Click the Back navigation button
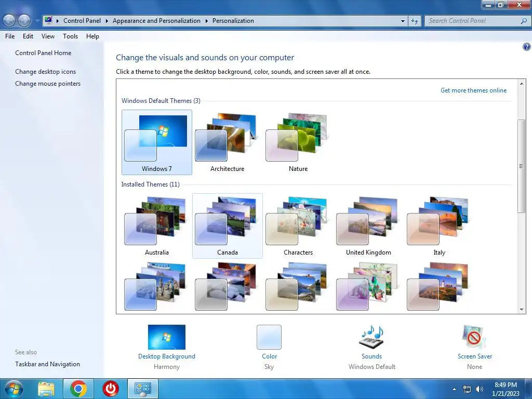Screen dimensions: 532x399 tap(9, 21)
